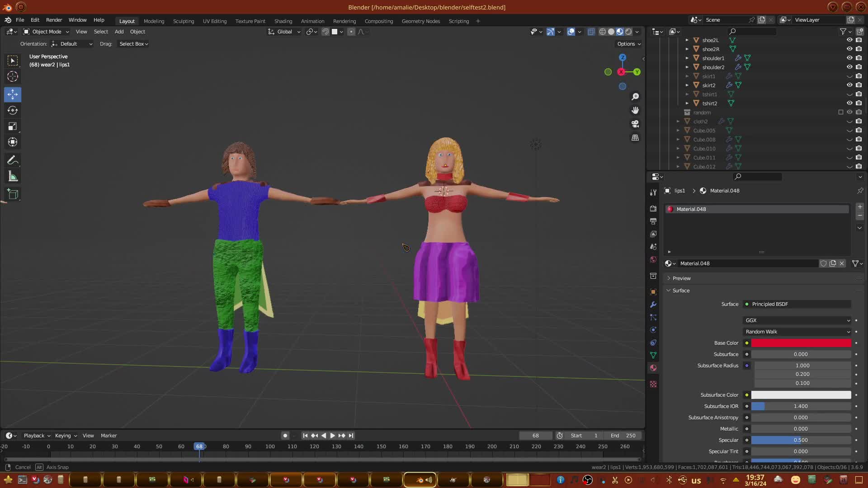Viewport: 868px width, 488px height.
Task: Hide shoulder1 in viewport
Action: pyautogui.click(x=849, y=58)
